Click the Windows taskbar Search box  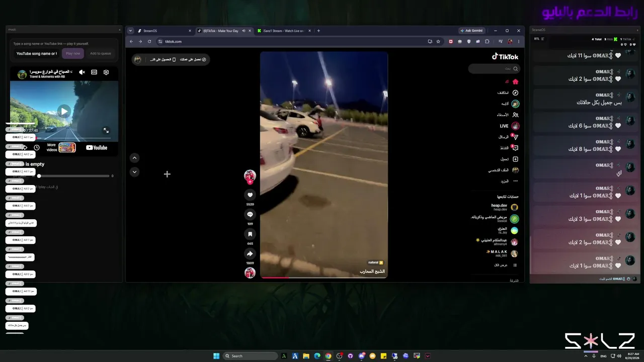[x=251, y=356]
